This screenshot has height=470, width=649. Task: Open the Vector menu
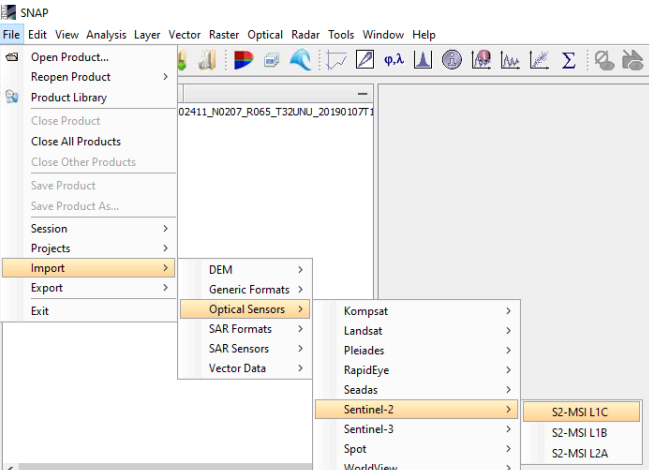tap(184, 35)
